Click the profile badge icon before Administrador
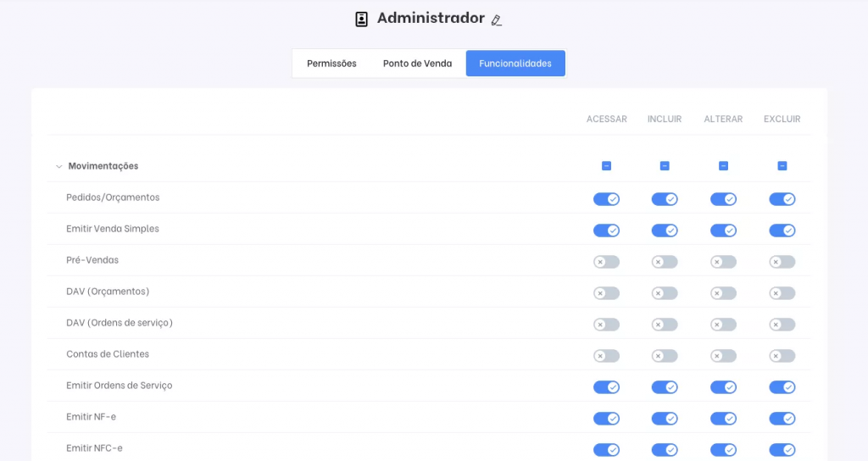Screen dimensions: 868x461 (x=362, y=19)
